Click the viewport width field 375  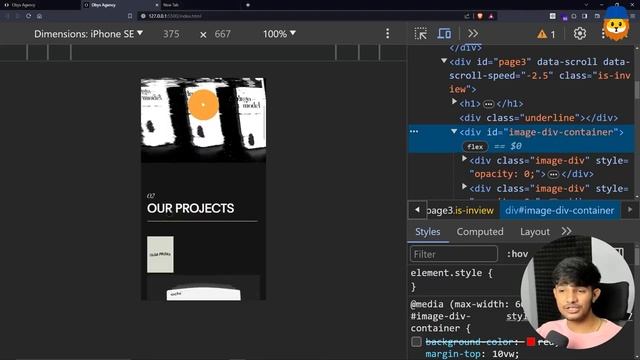[171, 34]
